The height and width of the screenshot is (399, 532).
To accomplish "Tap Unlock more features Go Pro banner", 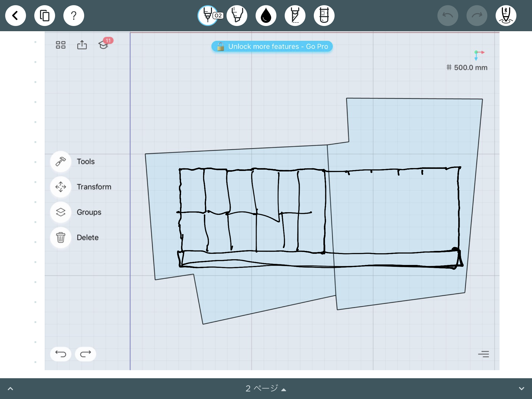I will click(x=272, y=46).
